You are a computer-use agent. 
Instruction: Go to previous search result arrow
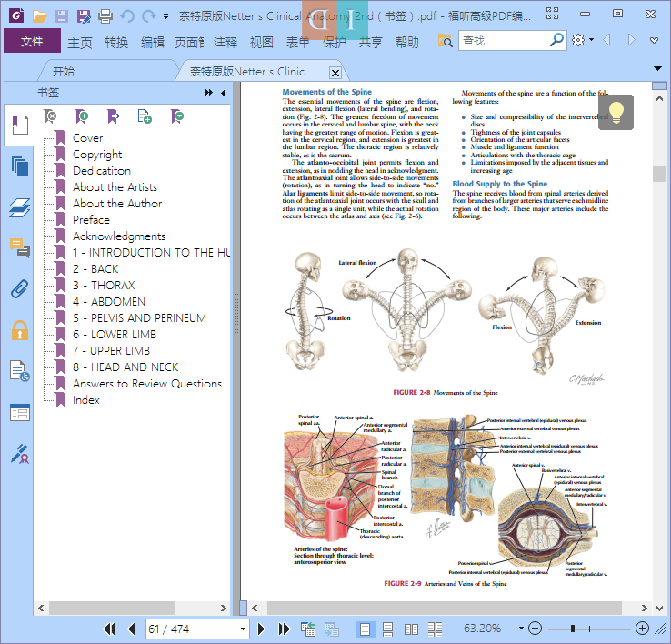point(606,40)
